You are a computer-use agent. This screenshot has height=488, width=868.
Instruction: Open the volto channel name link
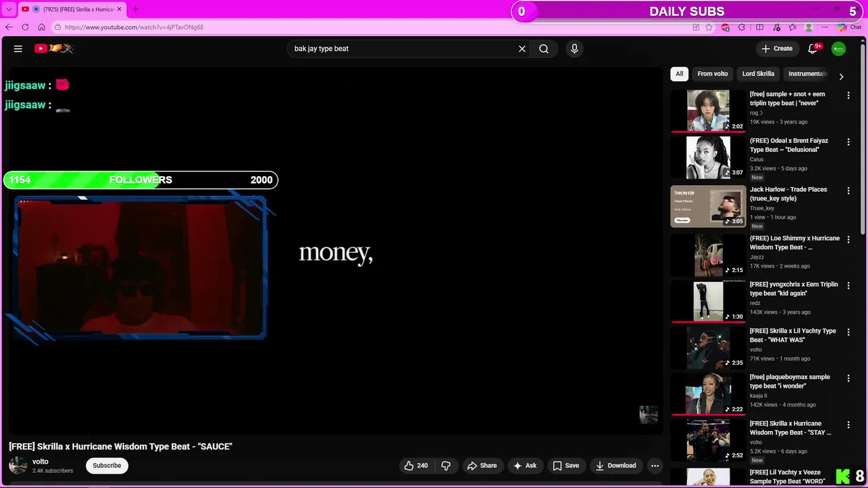[x=41, y=462]
